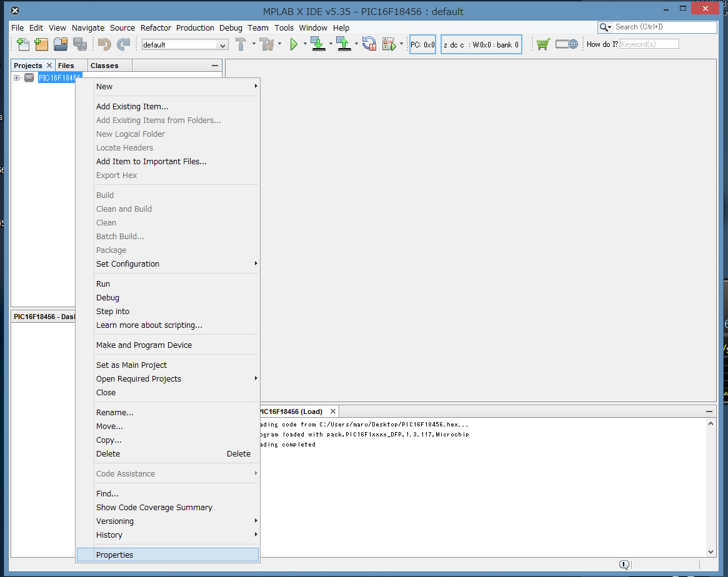Viewport: 728px width, 577px height.
Task: Click the Output panel scroll-down arrow
Action: pyautogui.click(x=711, y=551)
